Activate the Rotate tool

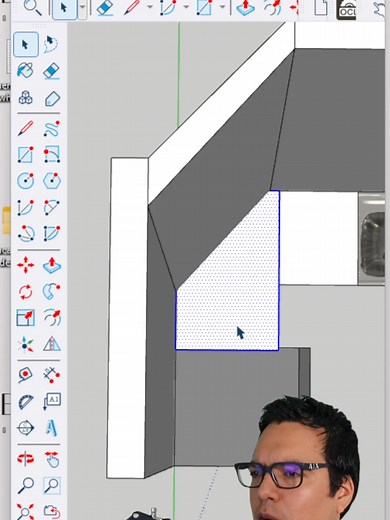click(x=26, y=292)
